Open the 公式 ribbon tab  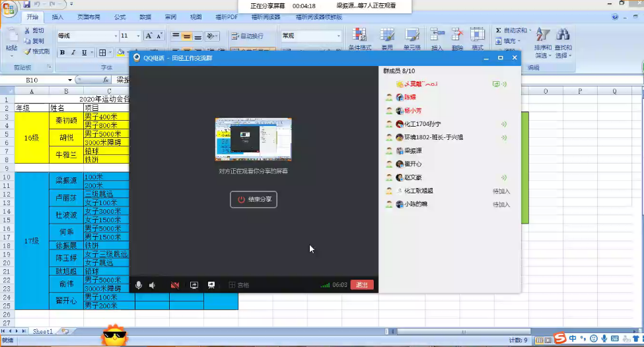pyautogui.click(x=120, y=16)
